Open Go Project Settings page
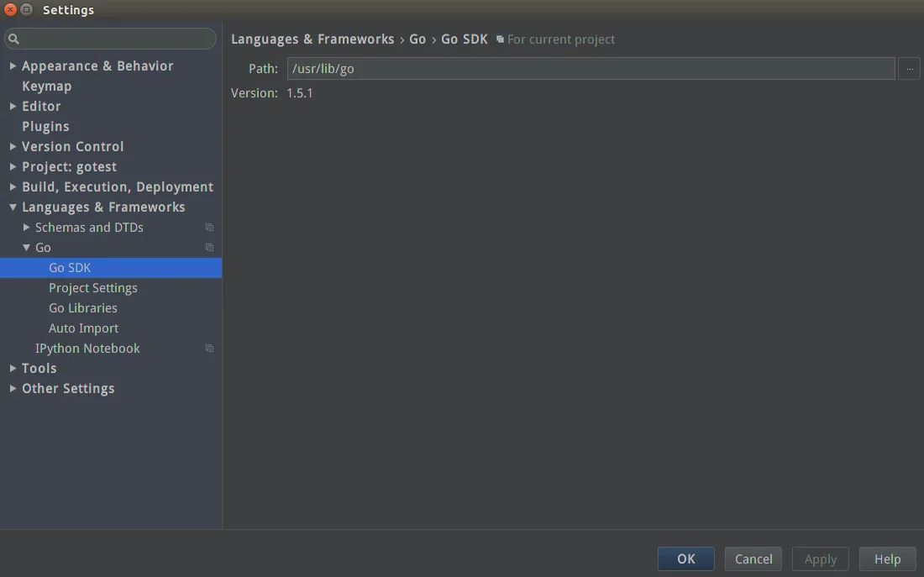Screen dimensions: 924x577 click(x=93, y=288)
